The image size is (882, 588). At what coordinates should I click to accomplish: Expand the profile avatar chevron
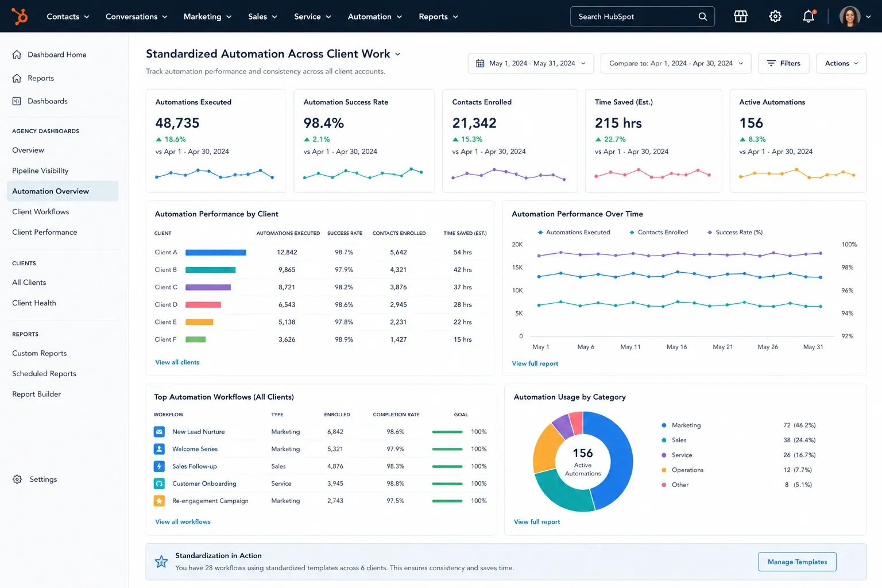pyautogui.click(x=868, y=17)
